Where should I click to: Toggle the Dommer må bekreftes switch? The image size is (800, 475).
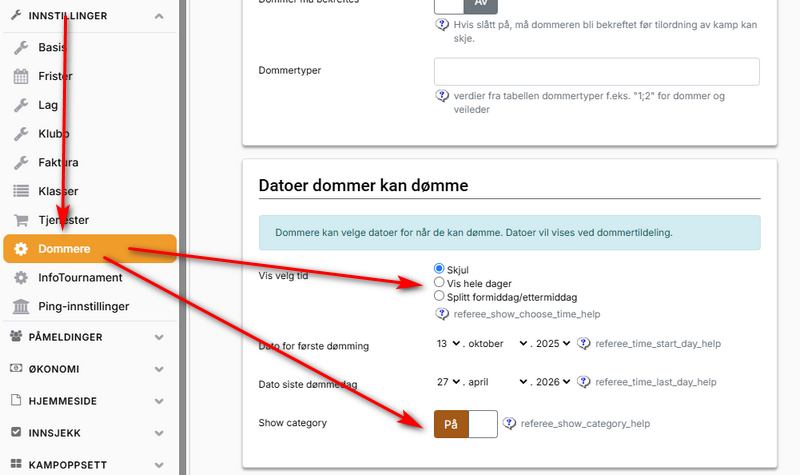click(x=466, y=5)
